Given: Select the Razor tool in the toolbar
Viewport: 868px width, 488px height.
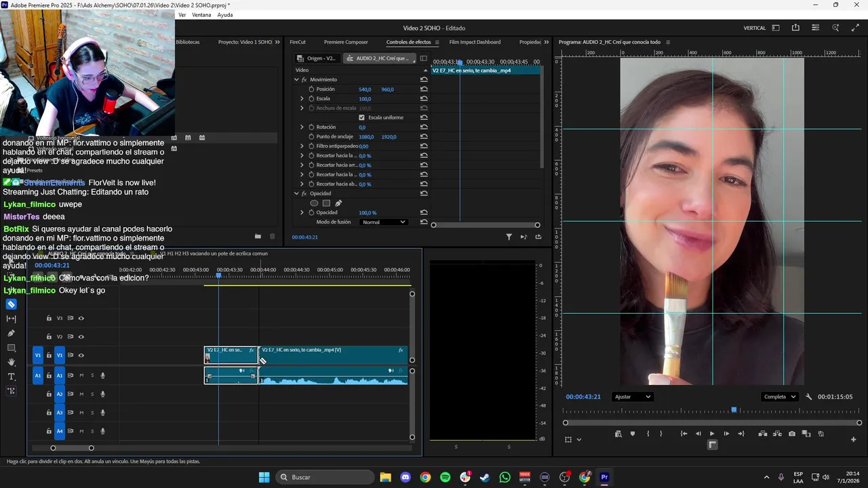Looking at the screenshot, I should pyautogui.click(x=11, y=304).
